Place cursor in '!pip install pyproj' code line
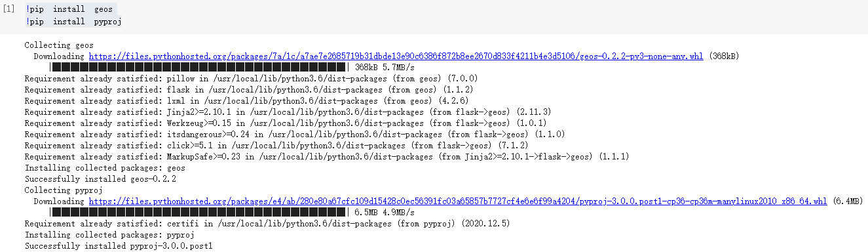868x252 pixels. (x=73, y=22)
